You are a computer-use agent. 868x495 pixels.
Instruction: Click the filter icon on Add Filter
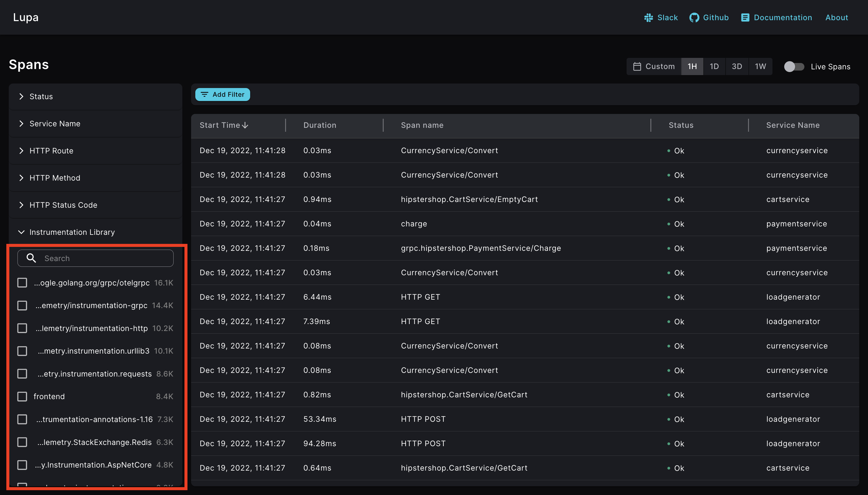click(205, 95)
